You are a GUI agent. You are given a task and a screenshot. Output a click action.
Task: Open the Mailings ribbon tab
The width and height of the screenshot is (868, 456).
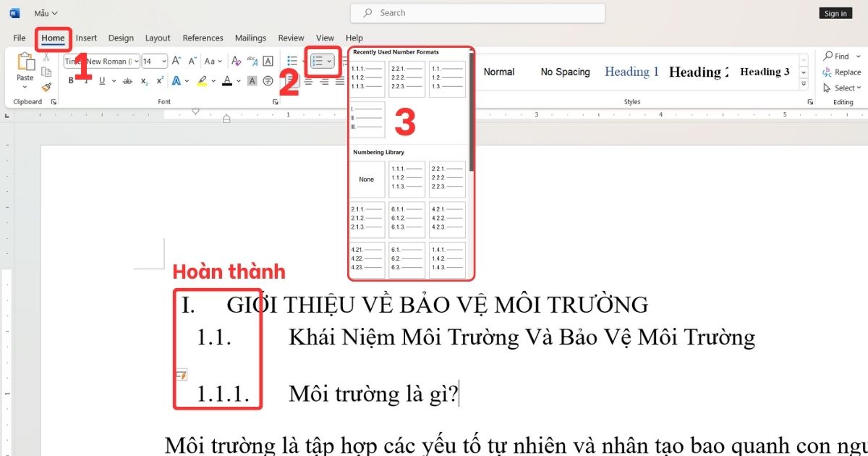(x=250, y=38)
